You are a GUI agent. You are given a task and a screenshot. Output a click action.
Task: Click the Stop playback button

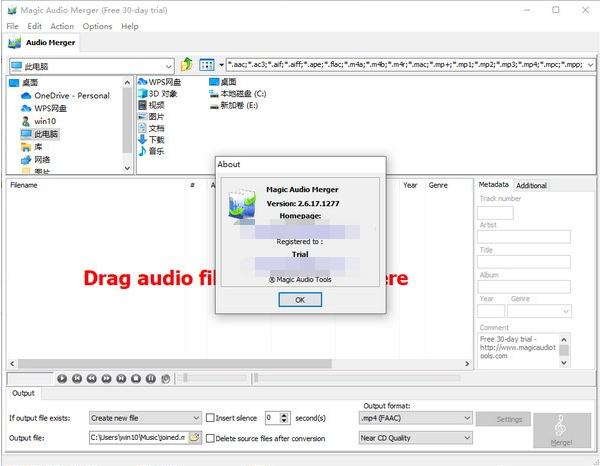coord(136,378)
